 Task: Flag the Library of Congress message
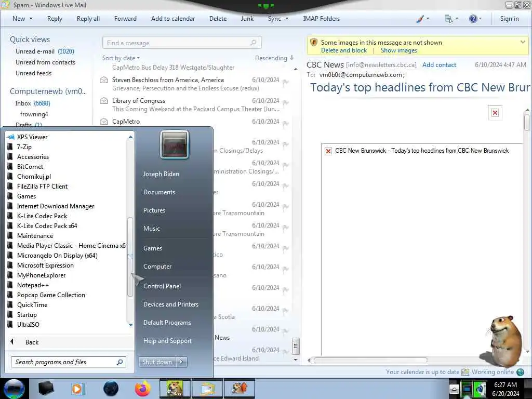[286, 102]
